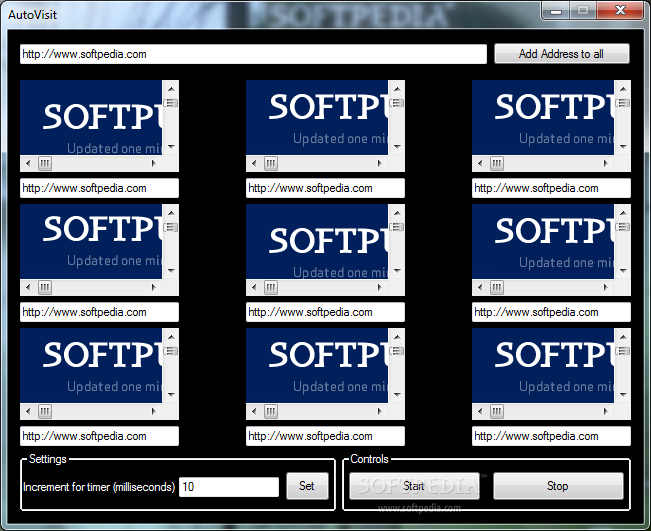651x531 pixels.
Task: Focus the URL field under middle-left preview
Action: [99, 312]
